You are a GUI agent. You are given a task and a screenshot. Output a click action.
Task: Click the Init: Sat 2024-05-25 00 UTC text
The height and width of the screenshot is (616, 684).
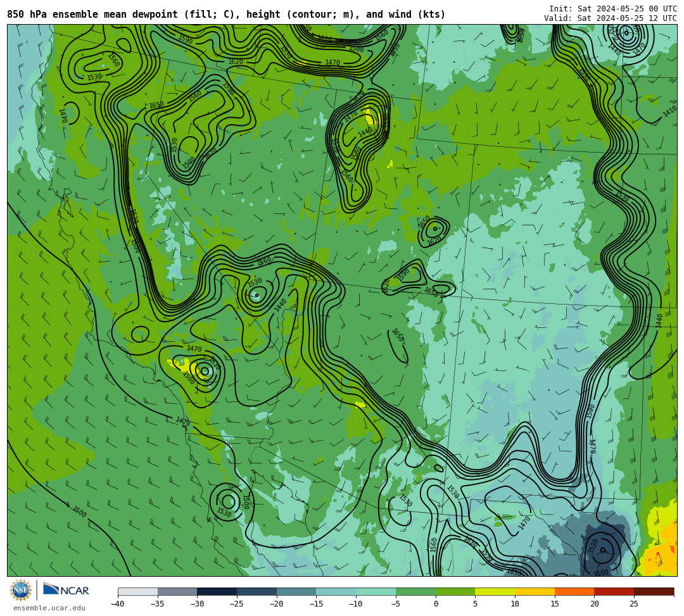click(613, 9)
